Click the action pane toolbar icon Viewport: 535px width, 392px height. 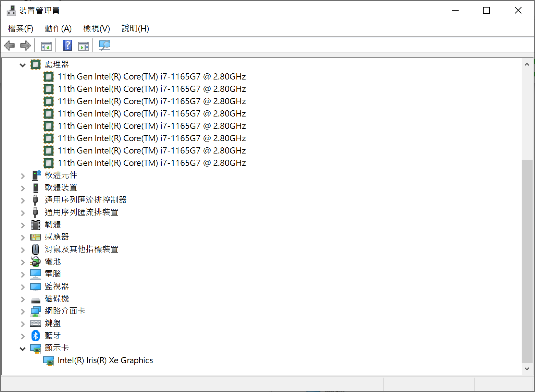pos(83,46)
